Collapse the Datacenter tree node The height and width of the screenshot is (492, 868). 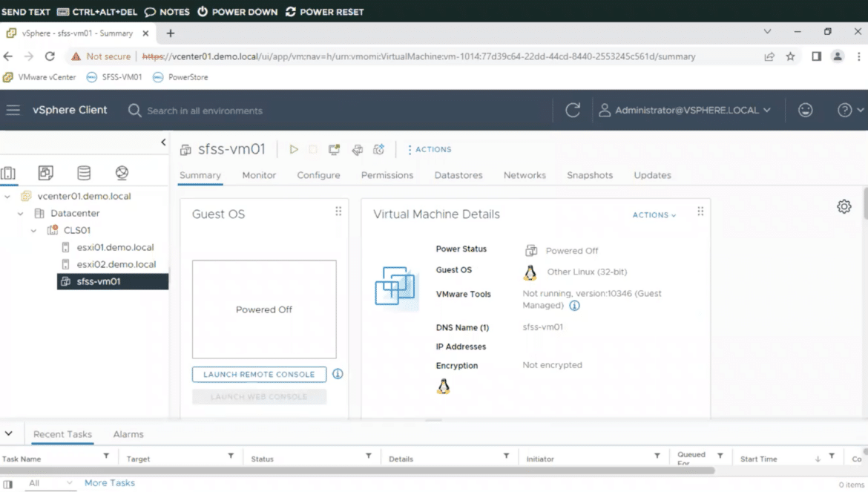21,214
